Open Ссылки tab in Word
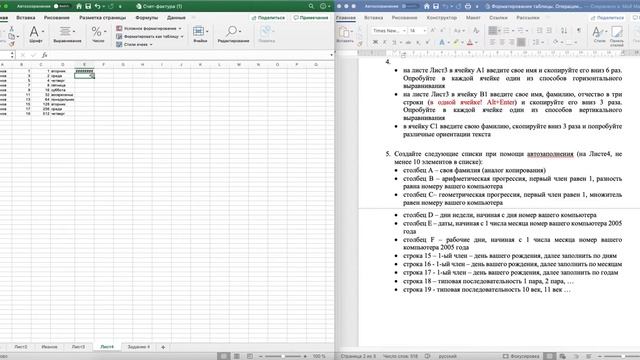 pos(498,18)
